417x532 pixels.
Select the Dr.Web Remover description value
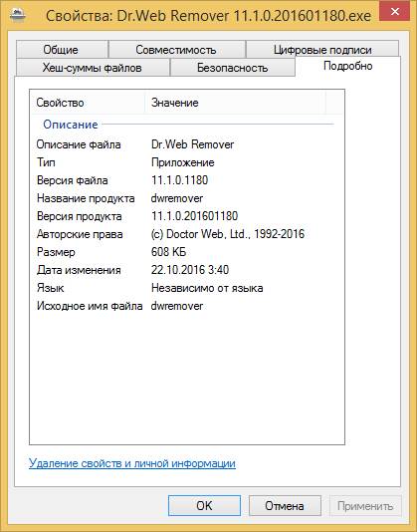click(x=192, y=144)
